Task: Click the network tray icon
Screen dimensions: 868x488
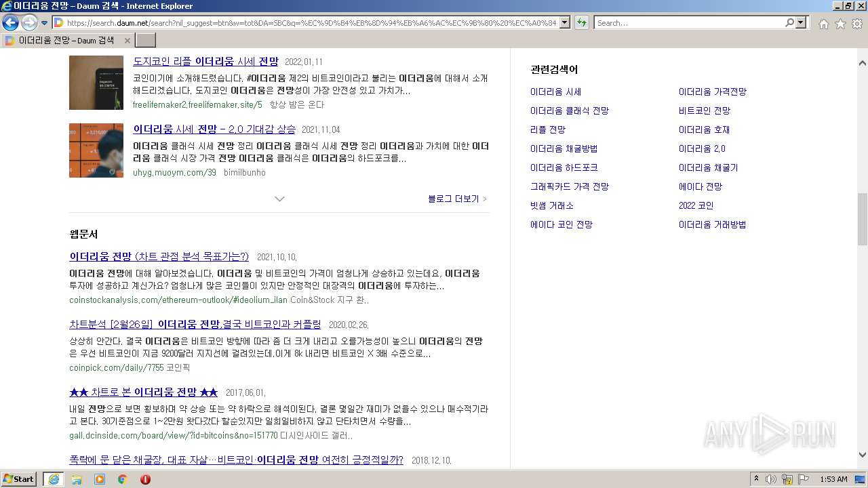Action: (787, 479)
